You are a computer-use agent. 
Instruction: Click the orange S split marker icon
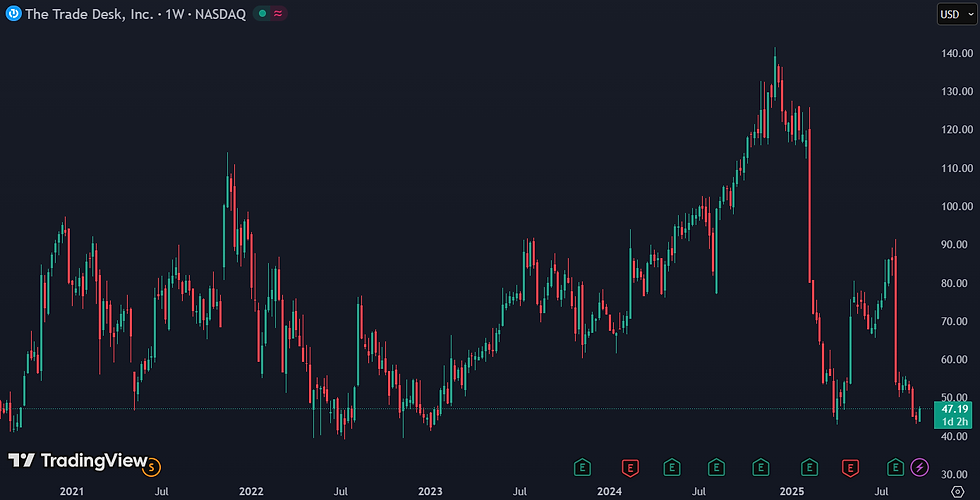tap(152, 466)
